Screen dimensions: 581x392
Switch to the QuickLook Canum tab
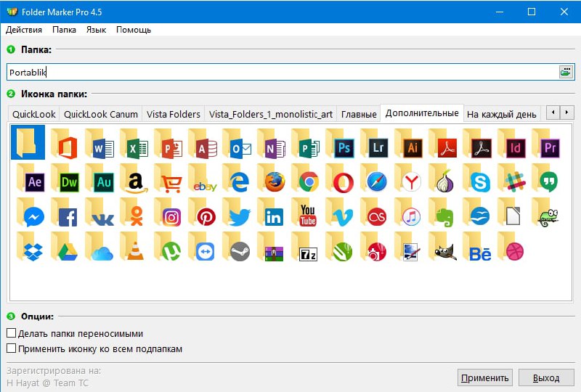coord(101,114)
